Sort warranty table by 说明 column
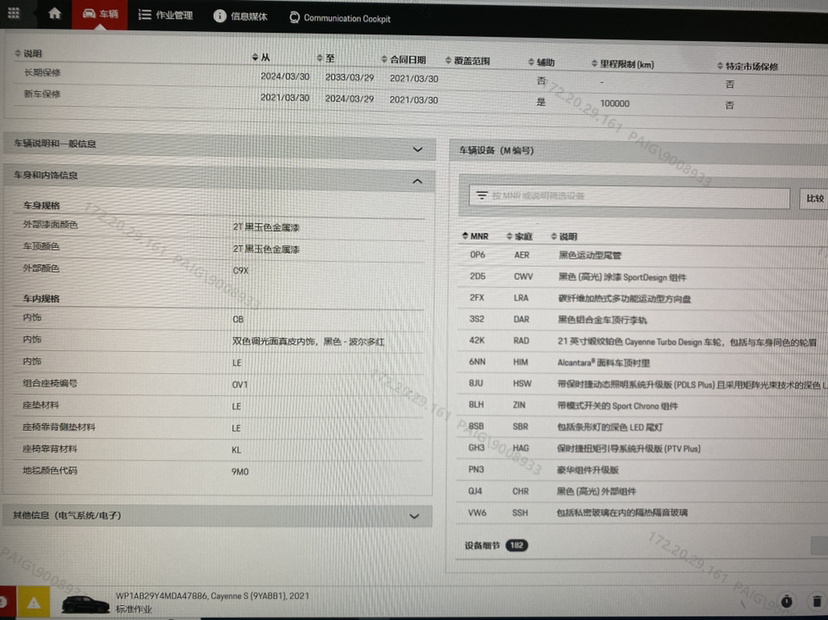Screen dimensions: 828x620 pyautogui.click(x=28, y=53)
